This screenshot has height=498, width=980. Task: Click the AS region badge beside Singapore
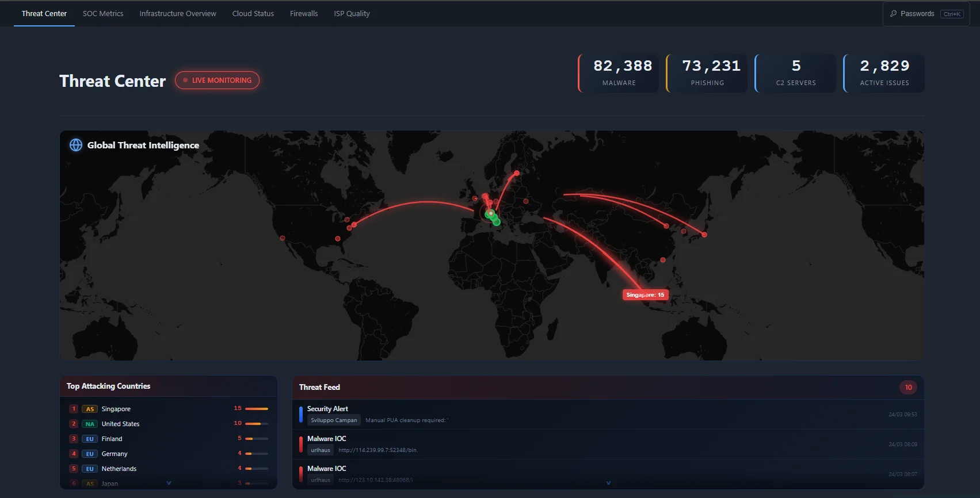90,409
